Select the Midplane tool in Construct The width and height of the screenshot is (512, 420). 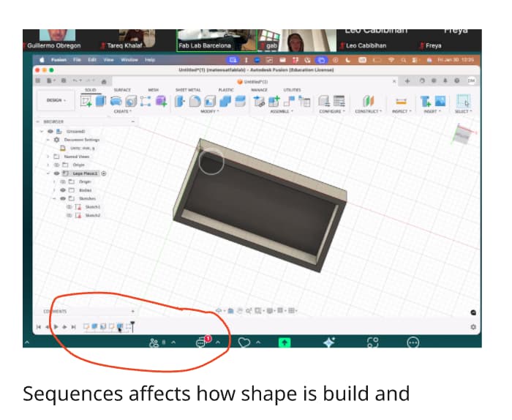[368, 101]
